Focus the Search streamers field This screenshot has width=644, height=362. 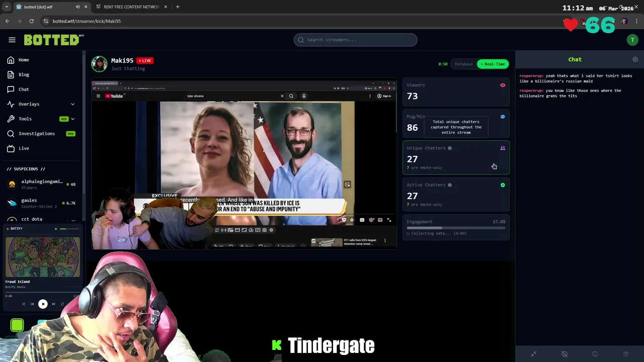coord(355,40)
